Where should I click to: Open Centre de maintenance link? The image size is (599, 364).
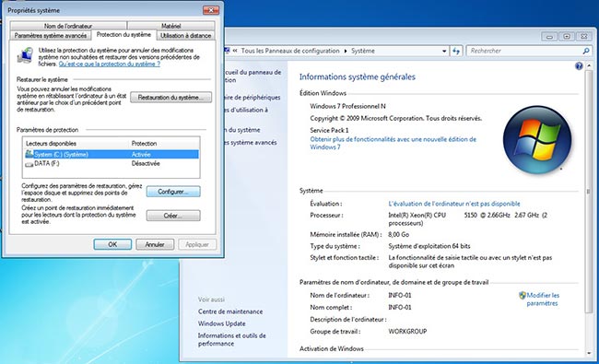coord(230,311)
